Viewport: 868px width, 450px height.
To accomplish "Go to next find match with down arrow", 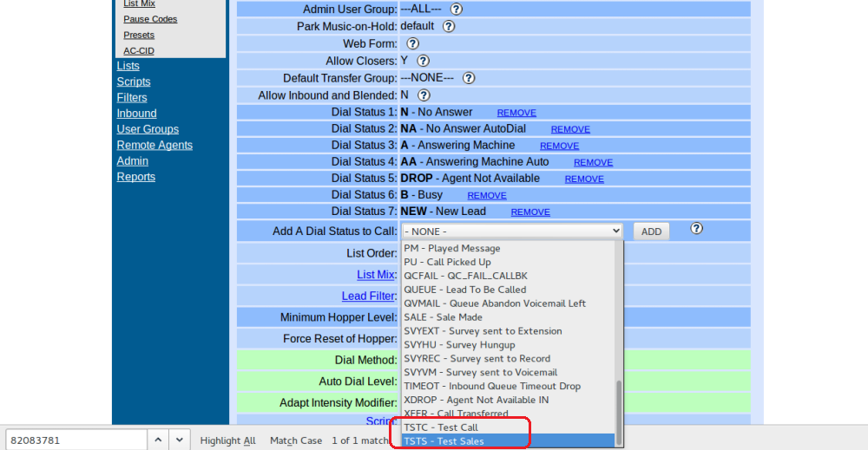I will pos(180,440).
